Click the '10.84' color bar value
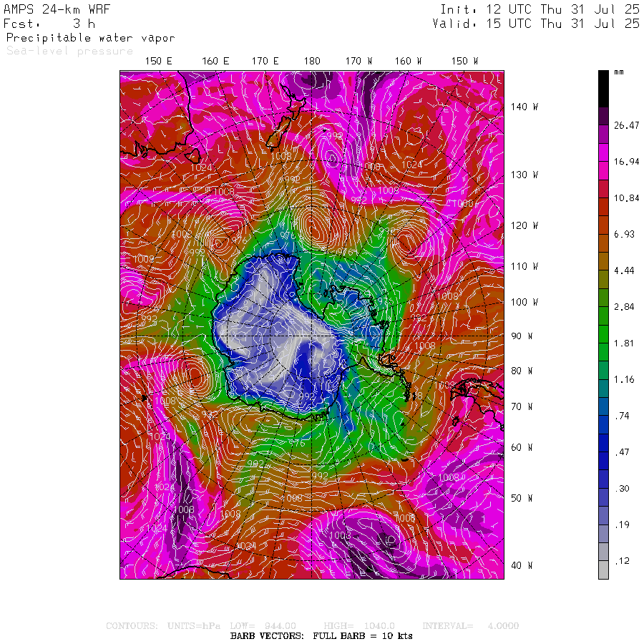Screen dimensions: 644x644 tap(627, 198)
